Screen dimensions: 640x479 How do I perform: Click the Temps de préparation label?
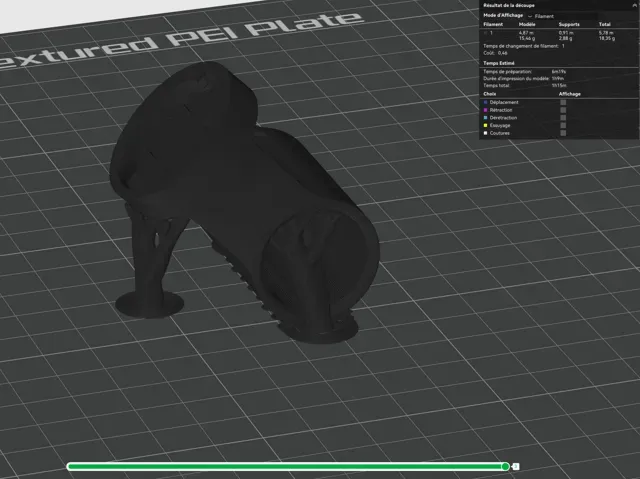(507, 72)
